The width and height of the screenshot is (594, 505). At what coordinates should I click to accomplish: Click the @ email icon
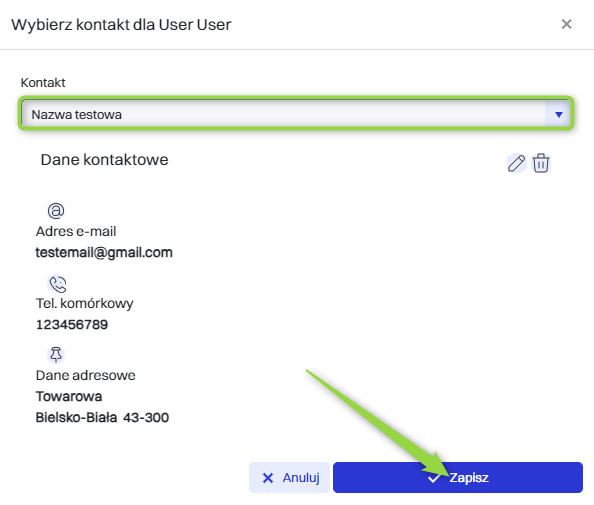(x=56, y=211)
